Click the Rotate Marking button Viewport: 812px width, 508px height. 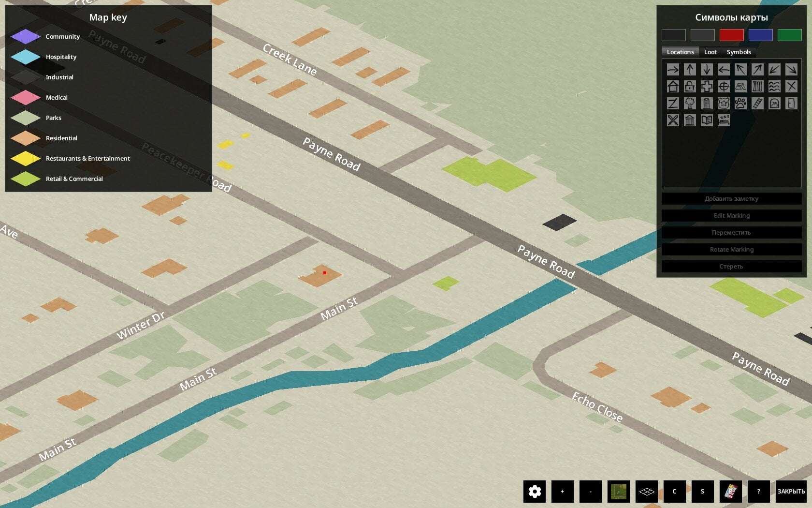(x=732, y=250)
